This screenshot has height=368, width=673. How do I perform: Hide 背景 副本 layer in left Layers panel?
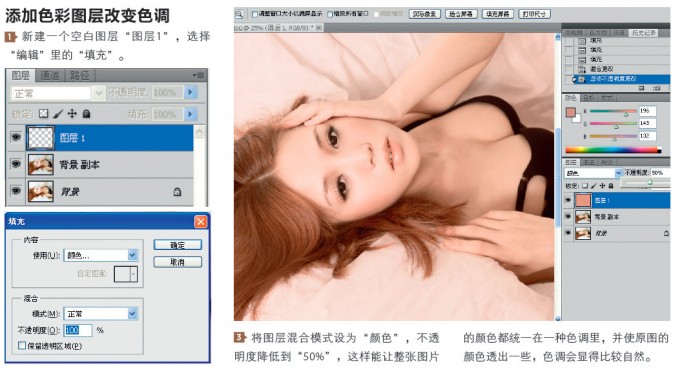click(16, 164)
